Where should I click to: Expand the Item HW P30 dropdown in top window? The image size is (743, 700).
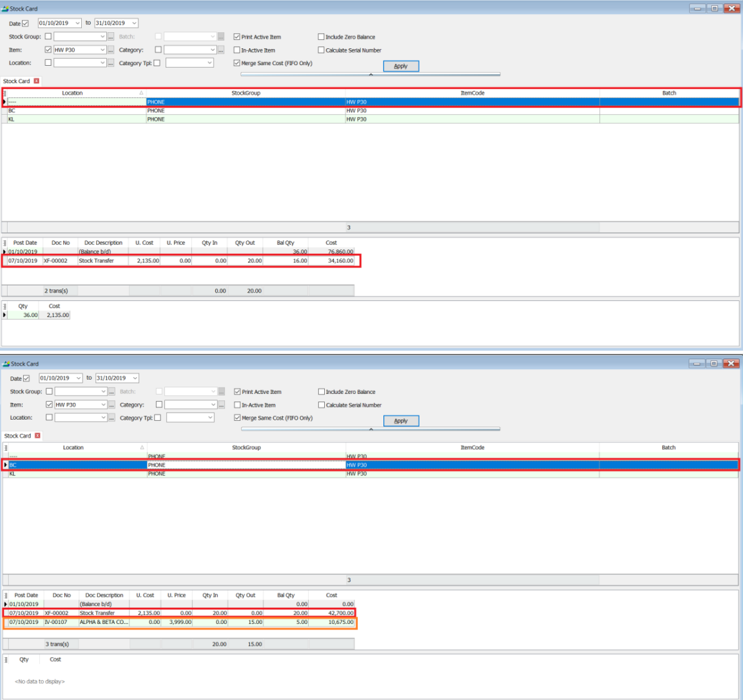(102, 50)
